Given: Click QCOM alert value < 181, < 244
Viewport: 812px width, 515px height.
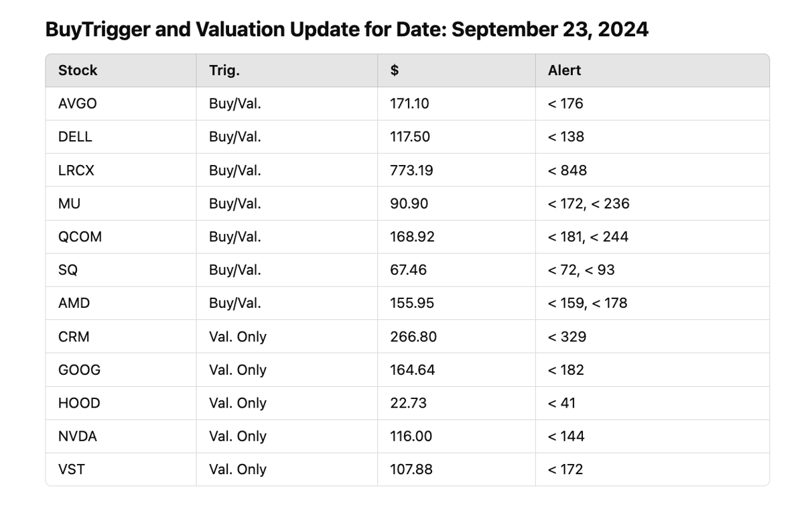Looking at the screenshot, I should [x=588, y=237].
